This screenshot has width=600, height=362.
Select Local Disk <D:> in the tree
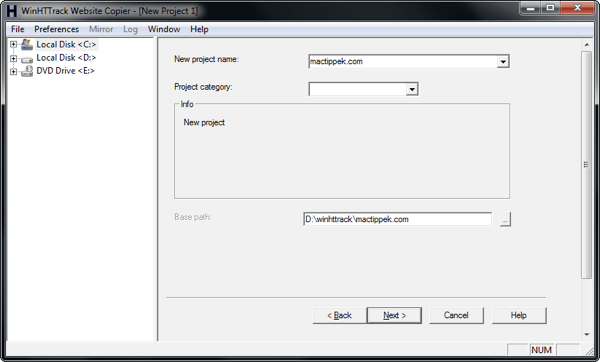(66, 58)
